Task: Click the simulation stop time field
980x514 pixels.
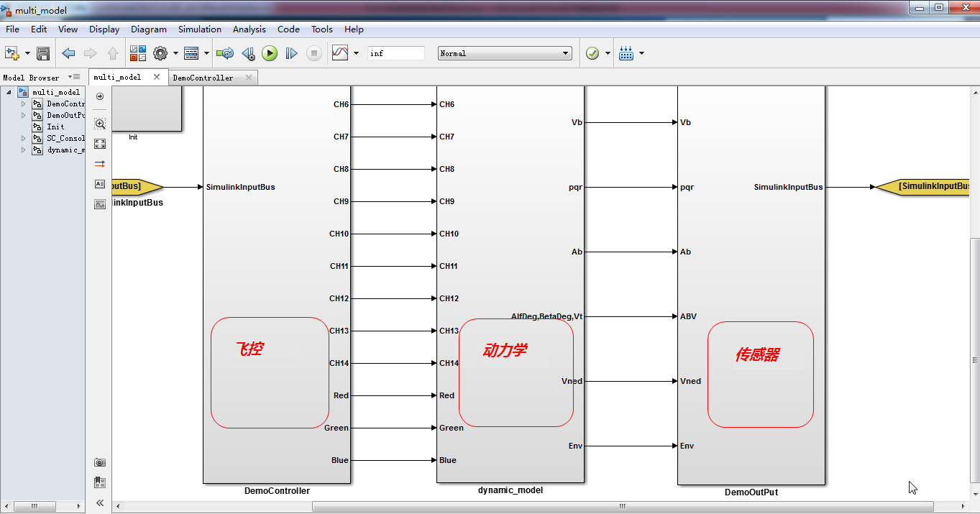Action: 396,53
